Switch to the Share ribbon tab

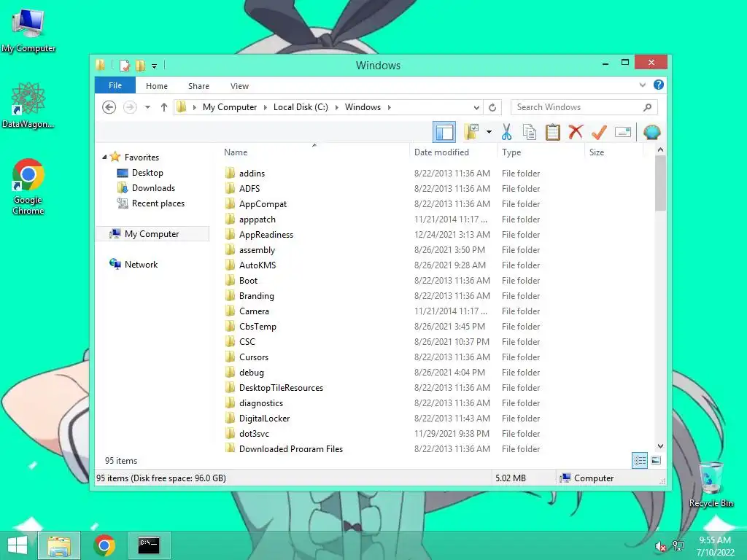point(198,86)
